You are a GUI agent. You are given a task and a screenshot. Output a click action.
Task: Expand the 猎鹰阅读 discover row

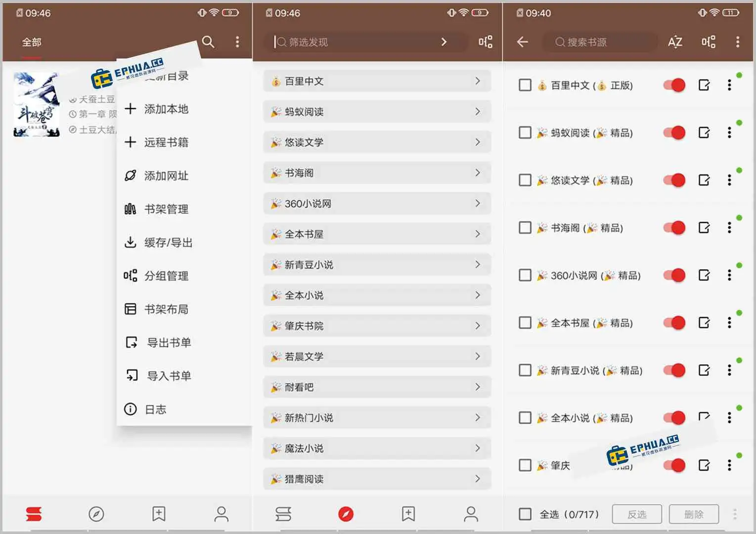pyautogui.click(x=377, y=479)
